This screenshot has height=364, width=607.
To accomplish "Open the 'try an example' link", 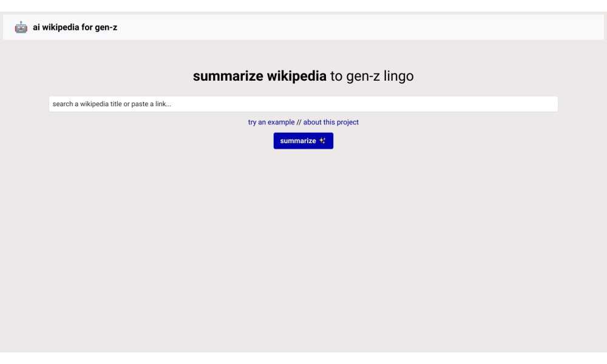I will 271,122.
